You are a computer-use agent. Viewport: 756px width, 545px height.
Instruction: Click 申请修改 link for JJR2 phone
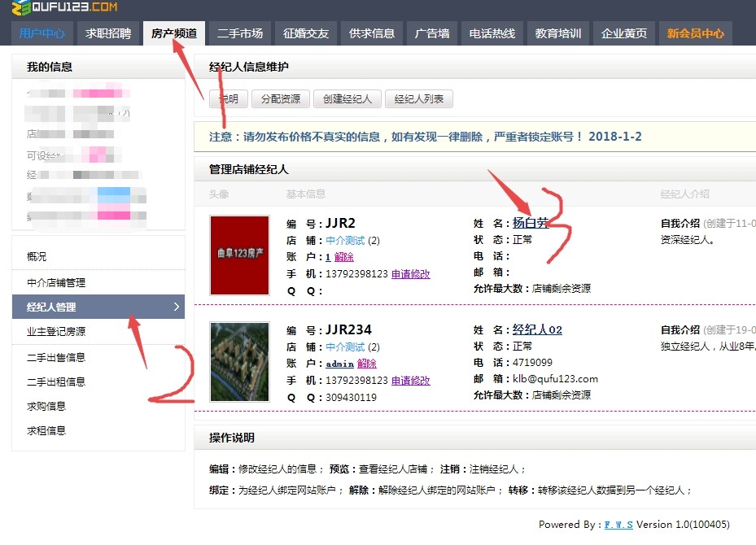(x=410, y=274)
